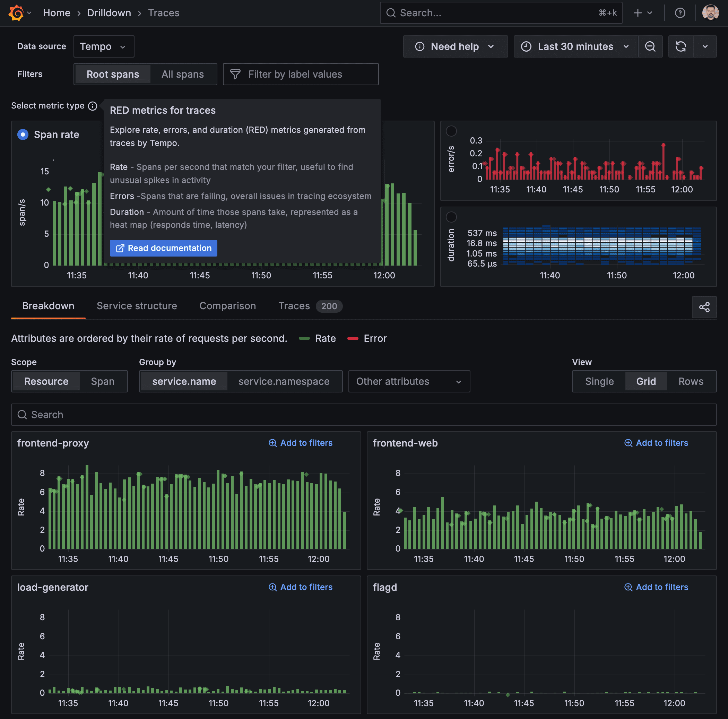Open the Tempo data source dropdown
The image size is (728, 719).
pyautogui.click(x=104, y=46)
